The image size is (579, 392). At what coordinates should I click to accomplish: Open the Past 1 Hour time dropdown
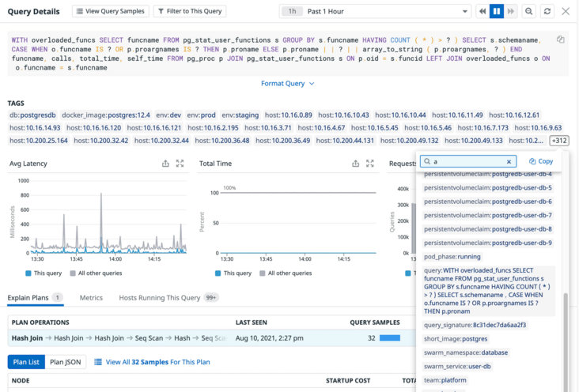(376, 12)
